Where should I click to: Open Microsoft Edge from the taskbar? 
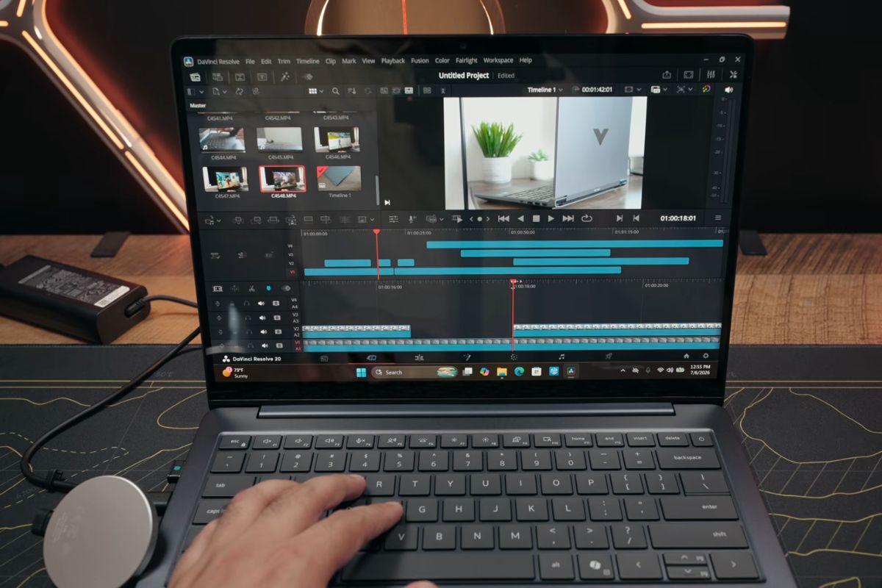519,372
